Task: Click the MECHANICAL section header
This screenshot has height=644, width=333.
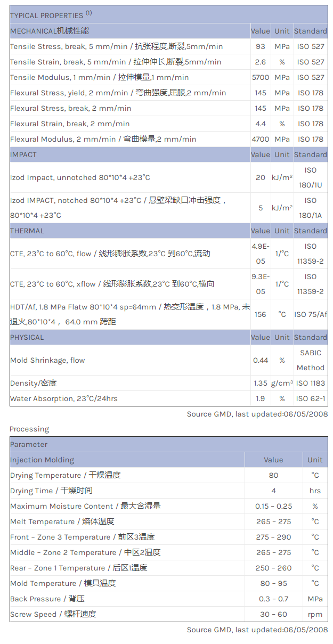Action: (x=50, y=31)
